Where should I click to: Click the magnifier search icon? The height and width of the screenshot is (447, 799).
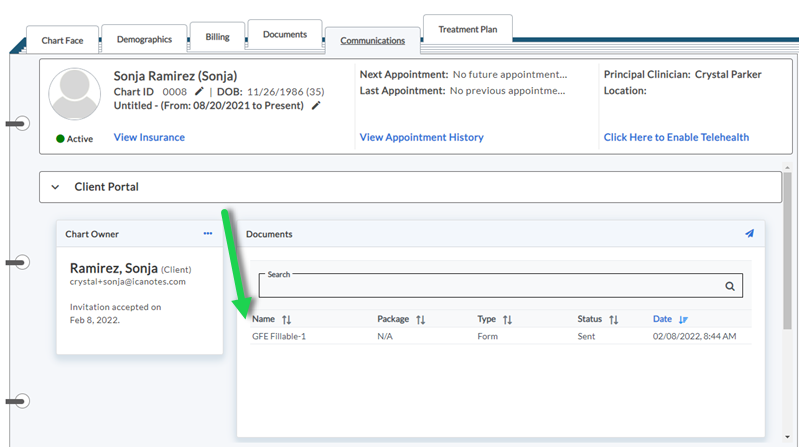(729, 286)
